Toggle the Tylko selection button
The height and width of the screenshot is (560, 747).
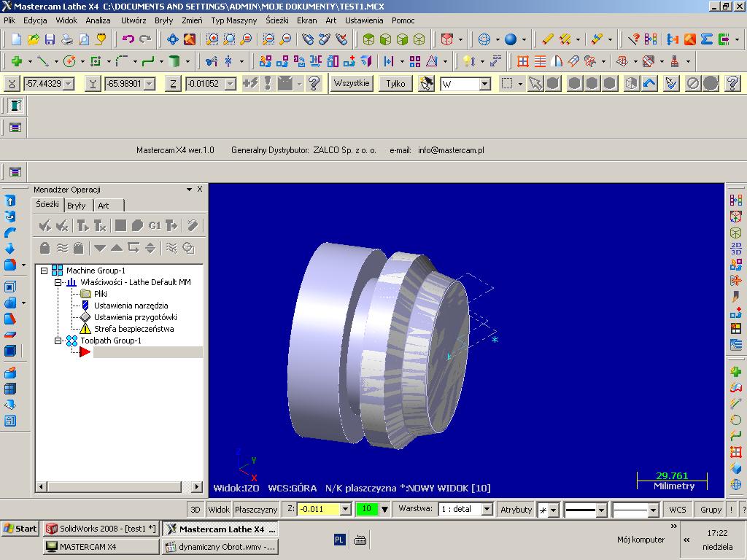click(x=395, y=83)
